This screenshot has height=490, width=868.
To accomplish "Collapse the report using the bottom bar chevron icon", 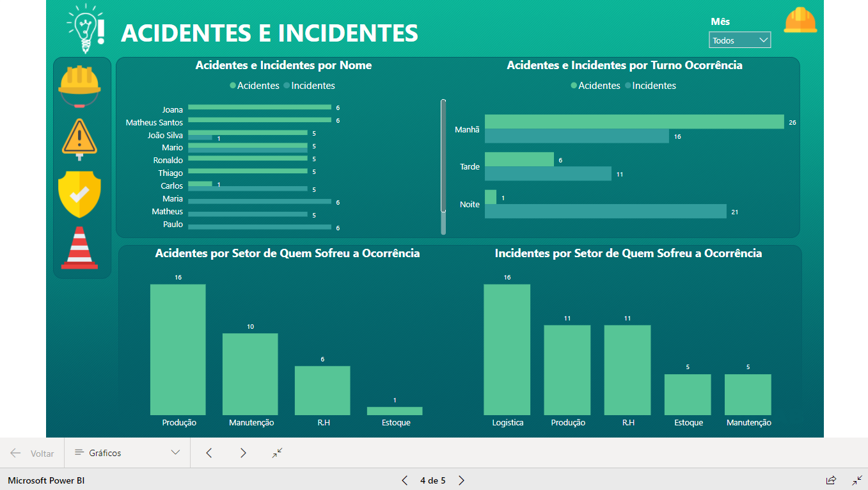I will (276, 453).
